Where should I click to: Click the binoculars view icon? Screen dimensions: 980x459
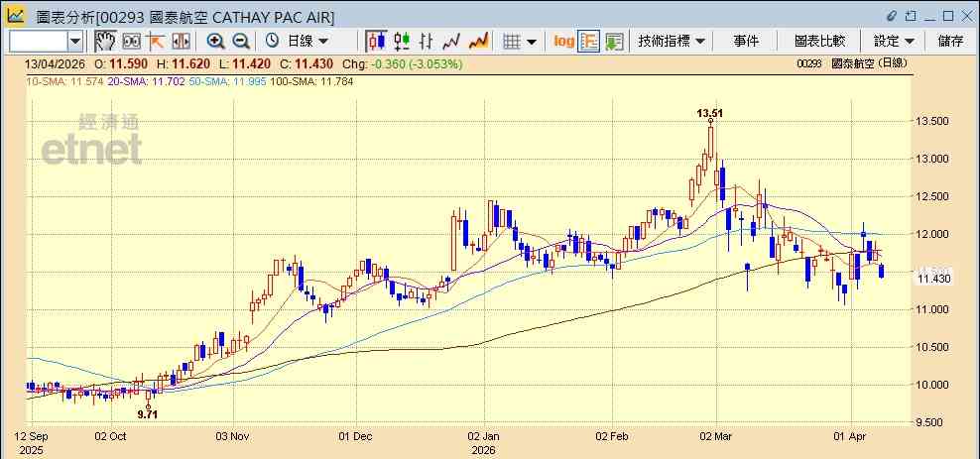click(x=131, y=42)
